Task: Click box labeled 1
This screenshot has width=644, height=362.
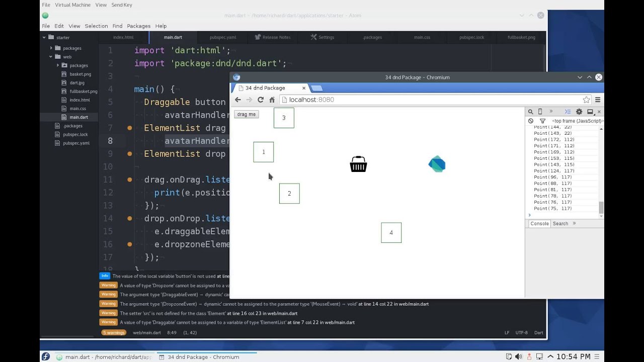Action: pos(264,152)
